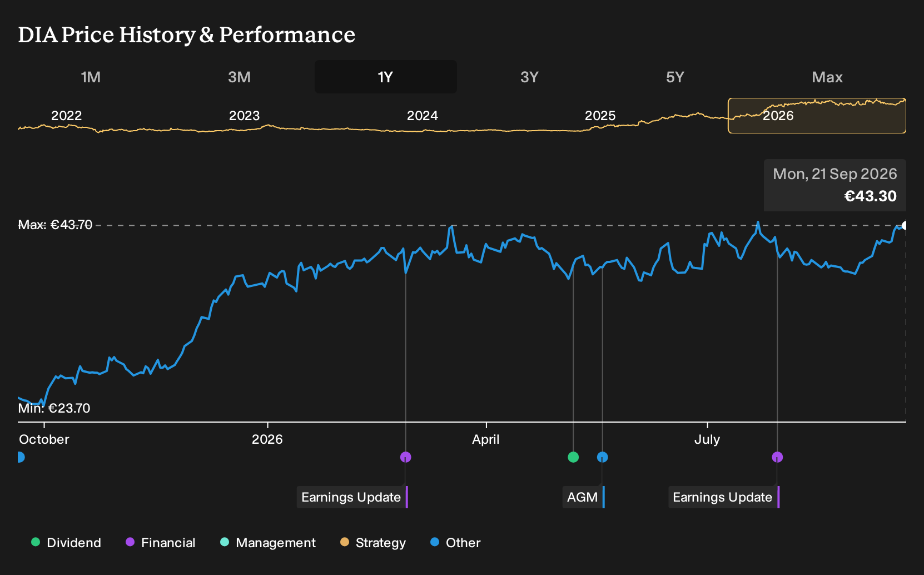The image size is (924, 575).
Task: Open the AGM event label
Action: [583, 497]
